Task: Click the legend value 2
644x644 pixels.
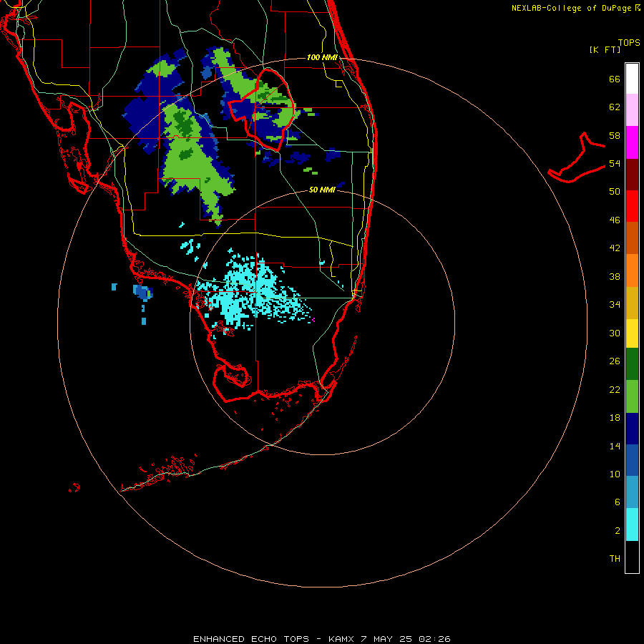Action: (618, 531)
